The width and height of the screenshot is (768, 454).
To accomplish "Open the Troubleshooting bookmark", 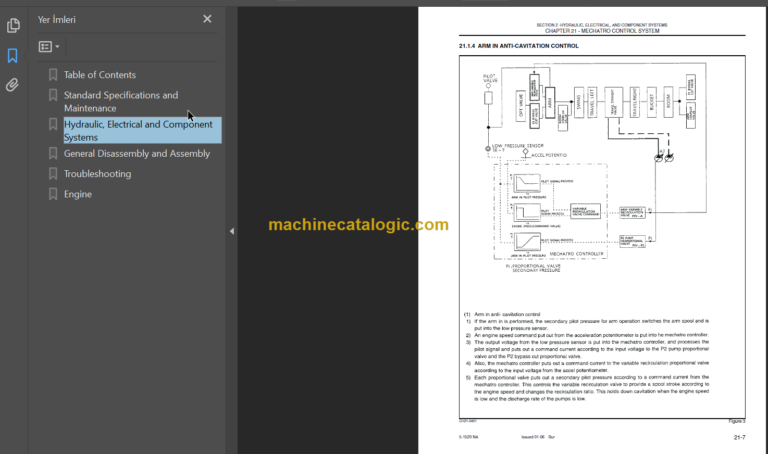I will 97,174.
